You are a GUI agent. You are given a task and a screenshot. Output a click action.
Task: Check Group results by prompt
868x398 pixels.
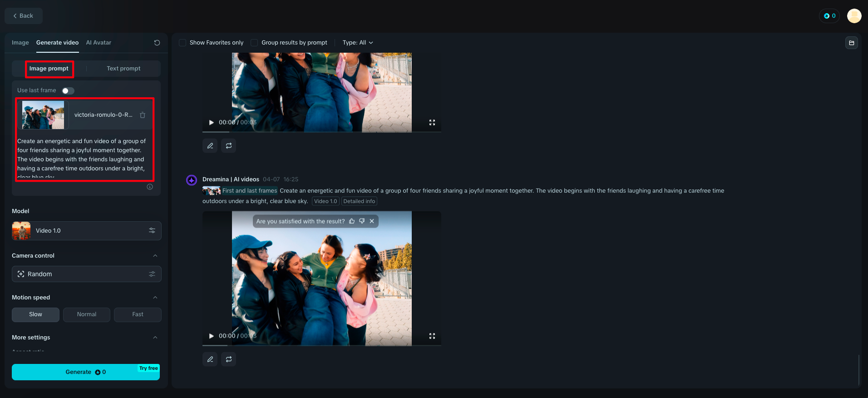click(254, 43)
